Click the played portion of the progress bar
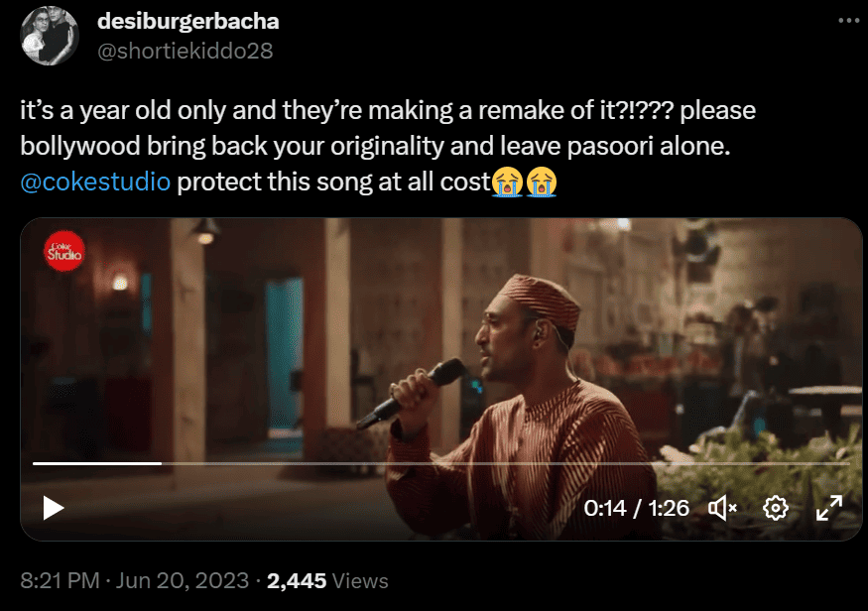Image resolution: width=868 pixels, height=611 pixels. pos(96,463)
